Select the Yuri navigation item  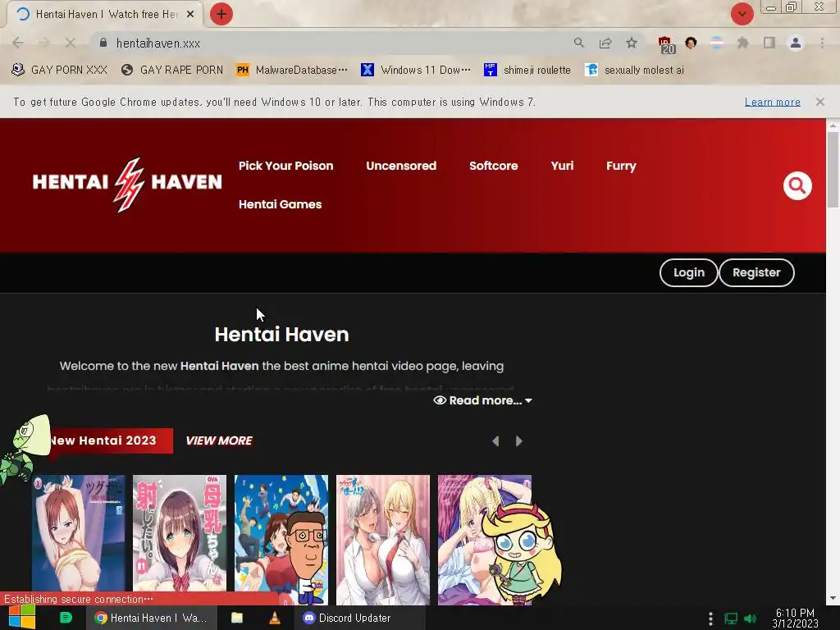[x=562, y=166]
